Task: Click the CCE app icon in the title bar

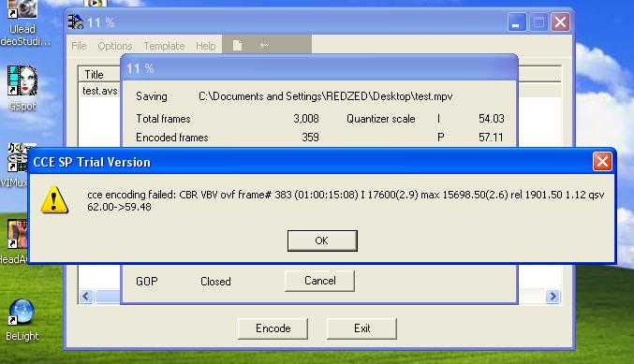Action: click(76, 22)
